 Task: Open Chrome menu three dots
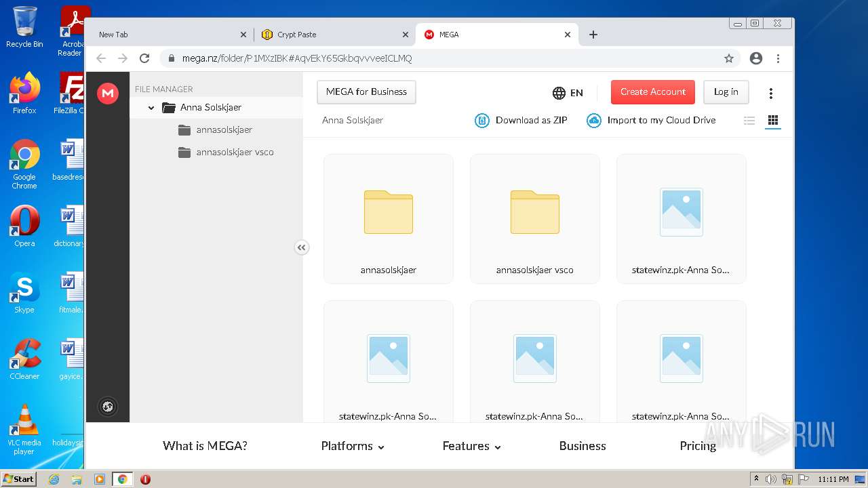point(778,58)
